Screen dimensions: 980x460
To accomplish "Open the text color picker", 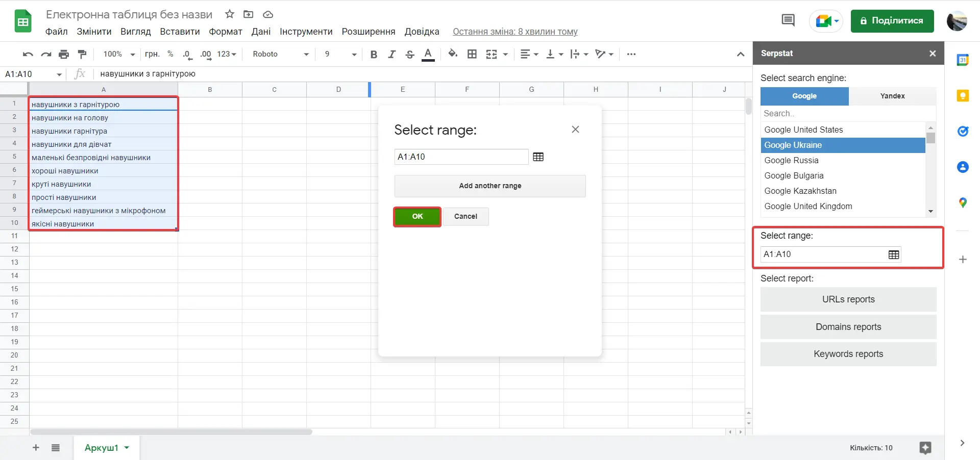I will [x=428, y=54].
